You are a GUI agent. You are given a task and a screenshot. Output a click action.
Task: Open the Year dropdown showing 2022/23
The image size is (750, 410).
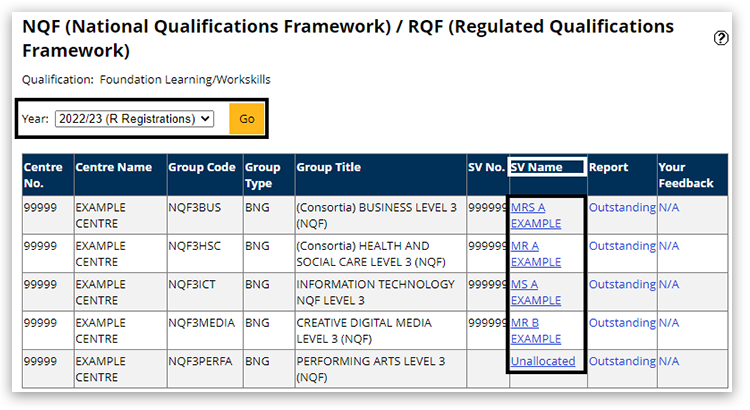click(x=134, y=119)
